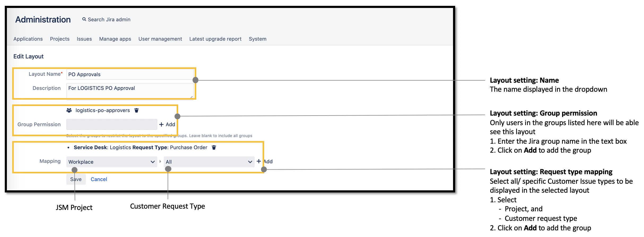Open the Applications admin tab
This screenshot has width=644, height=237.
coord(28,39)
